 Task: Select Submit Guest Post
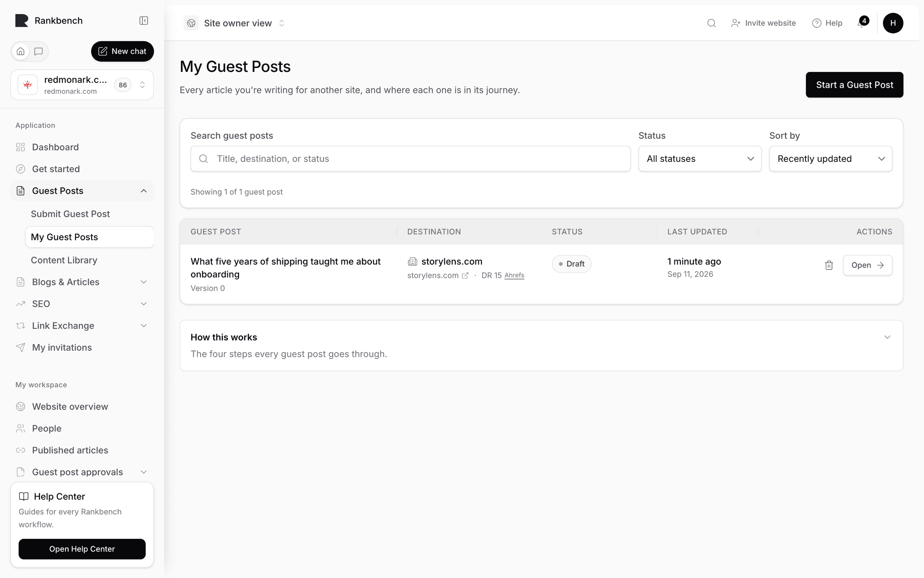pos(89,214)
